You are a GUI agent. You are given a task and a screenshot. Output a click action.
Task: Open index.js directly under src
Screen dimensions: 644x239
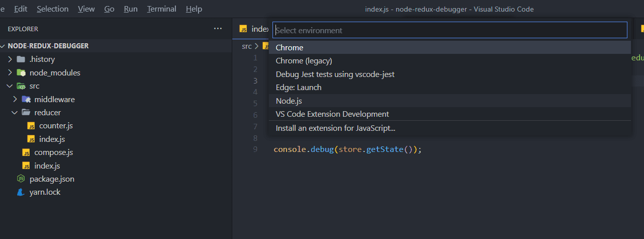[x=47, y=166]
